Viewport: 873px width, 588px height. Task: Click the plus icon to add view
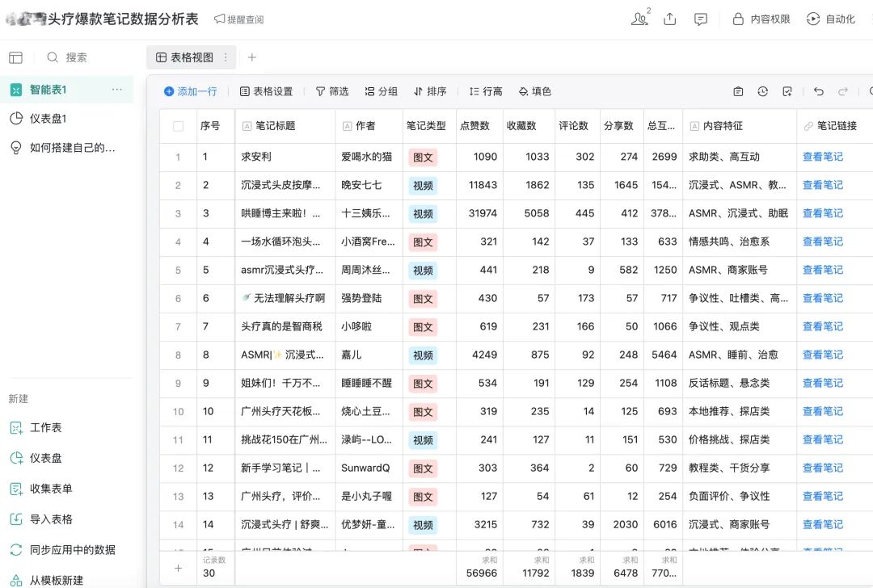251,57
